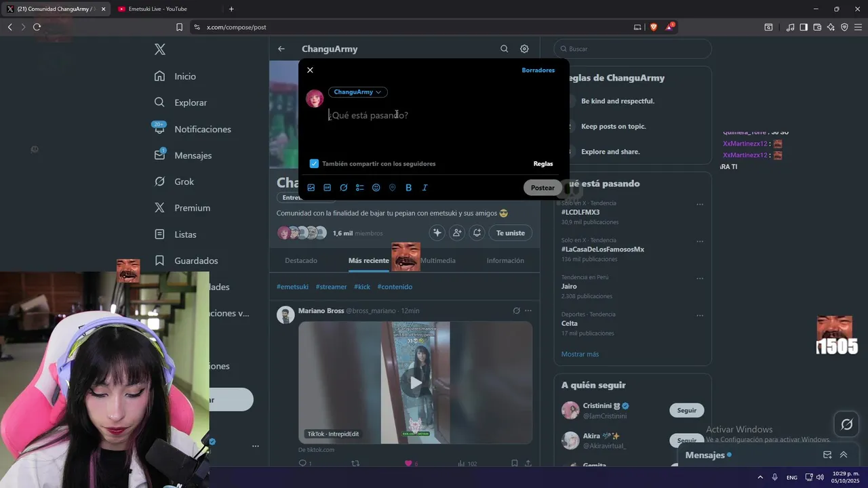
Task: Click Grok explain icon on Mariano Bross post
Action: (x=516, y=311)
